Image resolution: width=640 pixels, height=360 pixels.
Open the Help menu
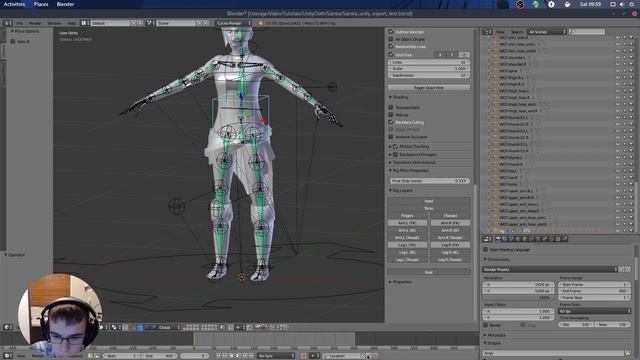click(71, 23)
